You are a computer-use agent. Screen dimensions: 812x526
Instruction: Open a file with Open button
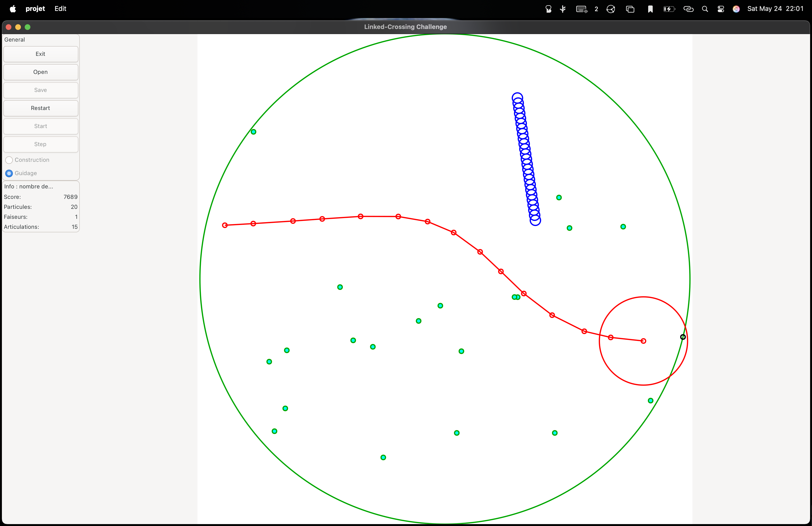[x=41, y=72]
